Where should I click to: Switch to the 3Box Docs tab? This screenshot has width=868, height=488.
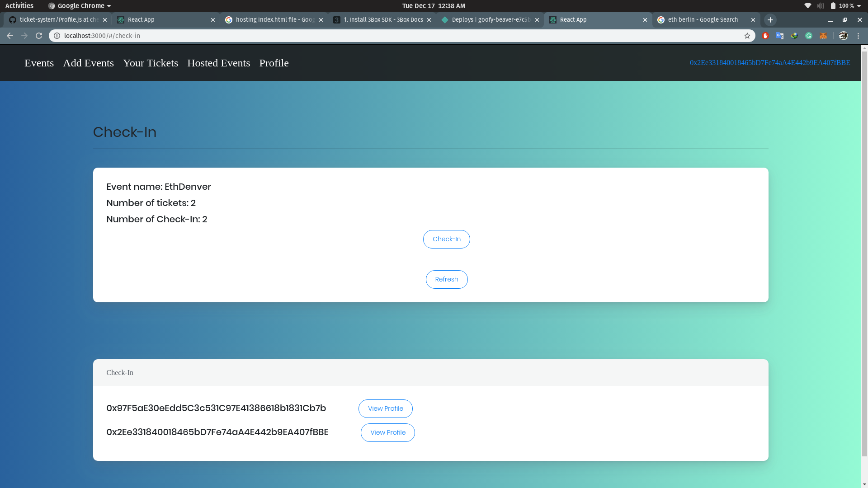tap(382, 20)
